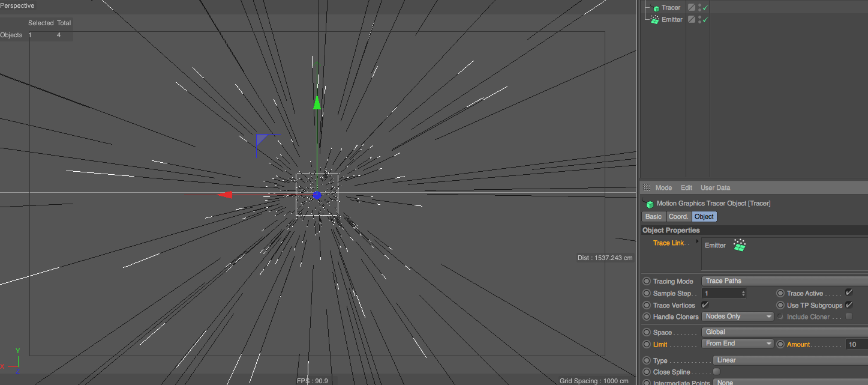This screenshot has width=868, height=385.
Task: Switch to the Coord. tab
Action: click(678, 216)
